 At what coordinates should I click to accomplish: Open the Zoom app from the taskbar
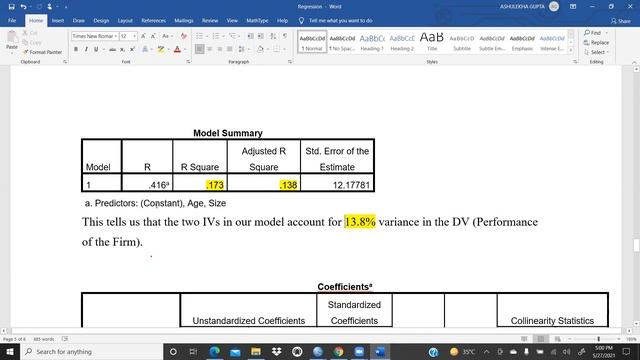(x=359, y=351)
